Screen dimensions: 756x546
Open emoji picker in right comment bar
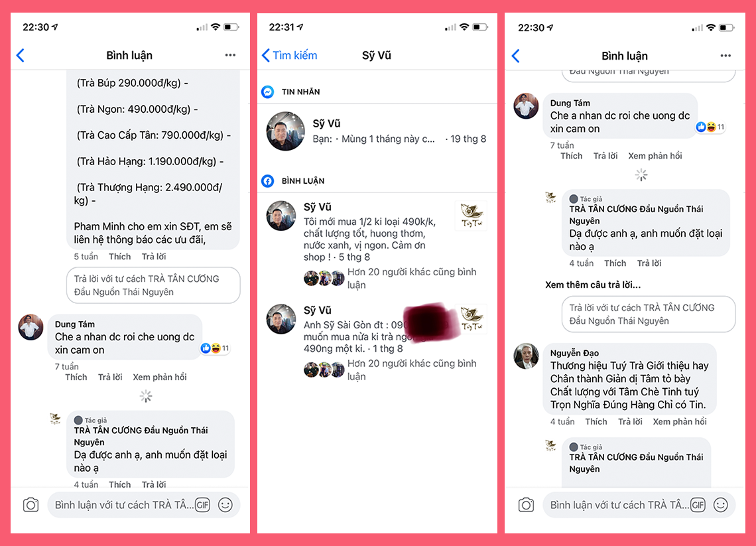[x=721, y=505]
